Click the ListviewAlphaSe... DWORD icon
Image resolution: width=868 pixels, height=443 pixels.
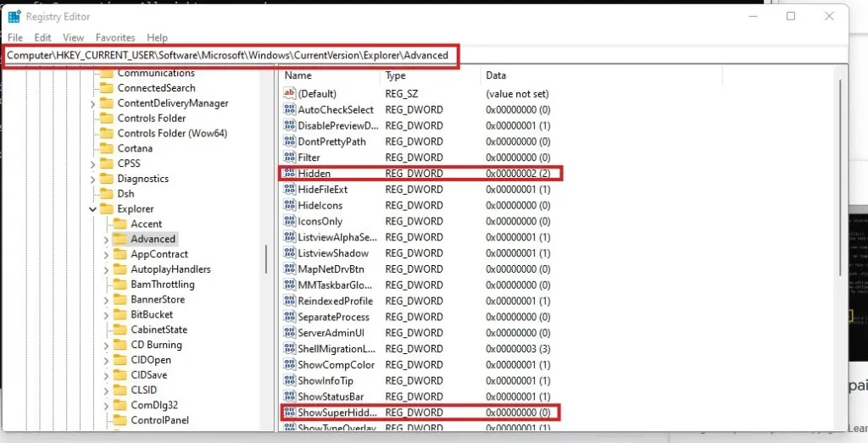[290, 237]
